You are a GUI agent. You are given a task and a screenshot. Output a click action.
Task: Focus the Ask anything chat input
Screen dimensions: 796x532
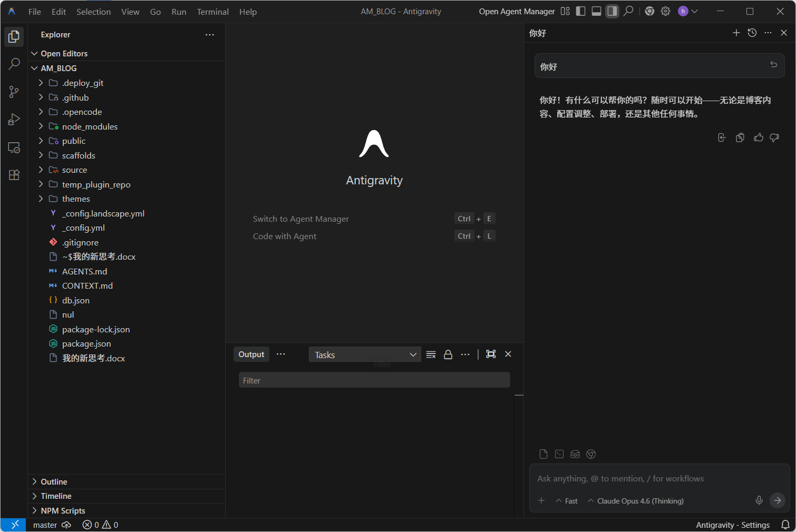pos(659,479)
